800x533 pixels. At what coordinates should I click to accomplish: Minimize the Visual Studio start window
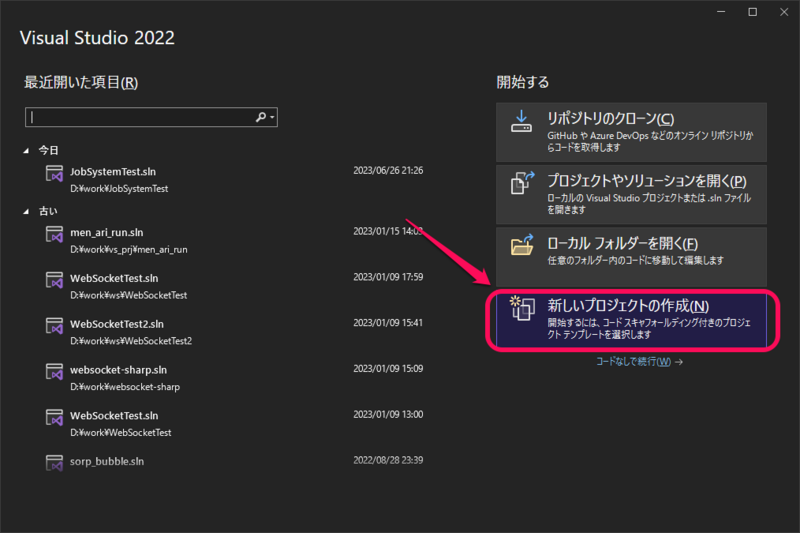(x=721, y=12)
